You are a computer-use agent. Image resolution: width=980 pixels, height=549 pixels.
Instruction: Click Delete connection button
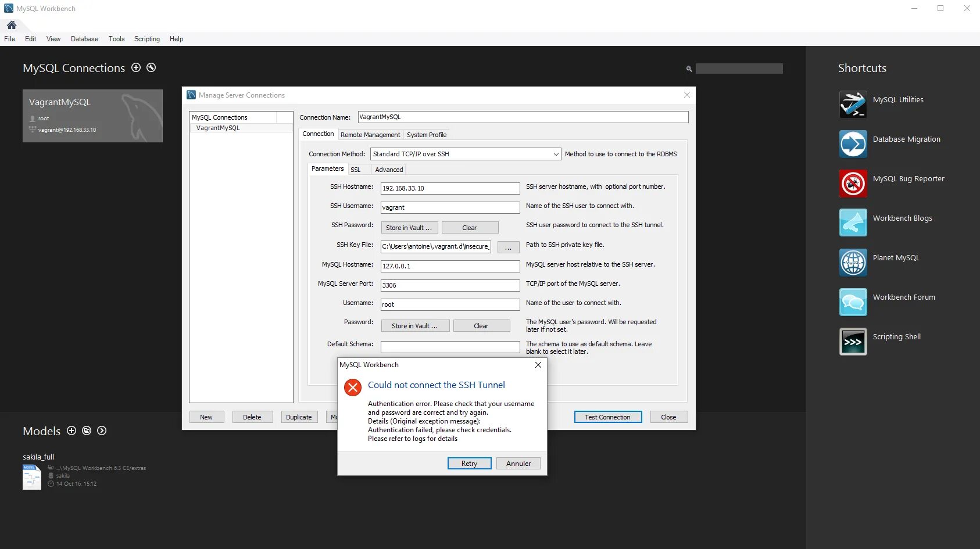pyautogui.click(x=252, y=417)
